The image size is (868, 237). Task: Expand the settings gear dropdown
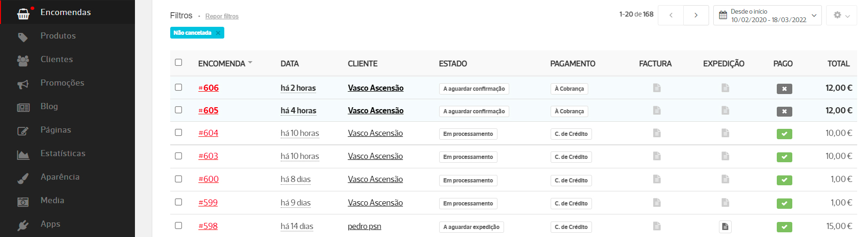pyautogui.click(x=841, y=16)
